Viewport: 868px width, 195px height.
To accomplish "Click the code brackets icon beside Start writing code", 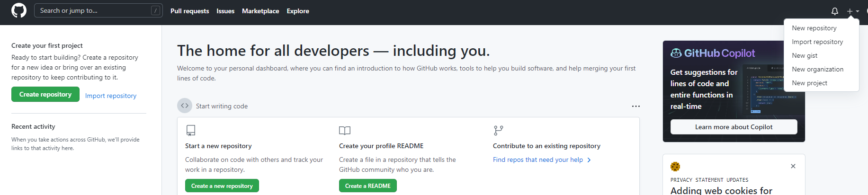I will point(185,106).
